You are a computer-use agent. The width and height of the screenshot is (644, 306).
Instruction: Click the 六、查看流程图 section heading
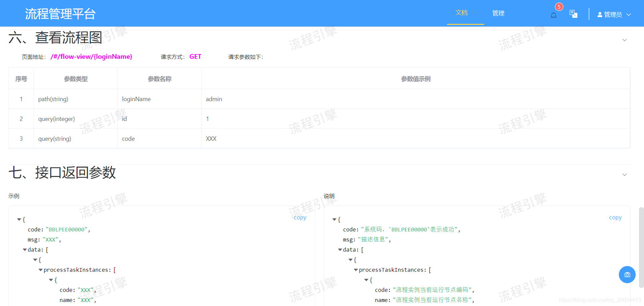point(55,38)
